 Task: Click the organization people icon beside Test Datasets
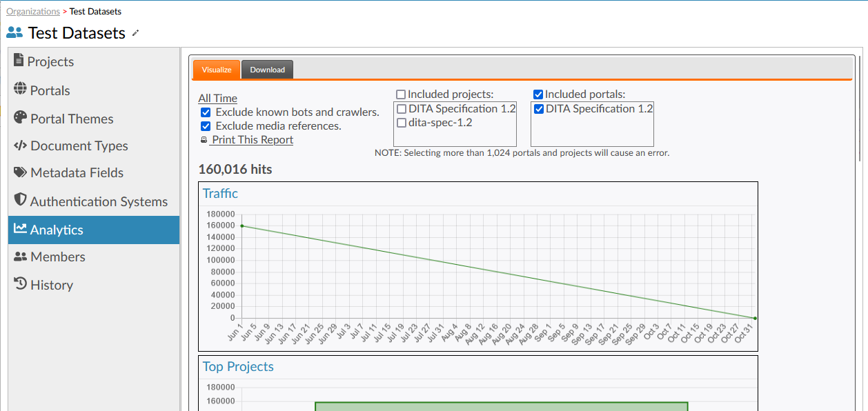14,32
